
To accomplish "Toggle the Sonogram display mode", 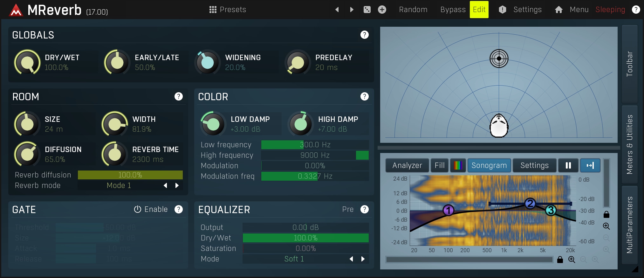I will point(489,165).
